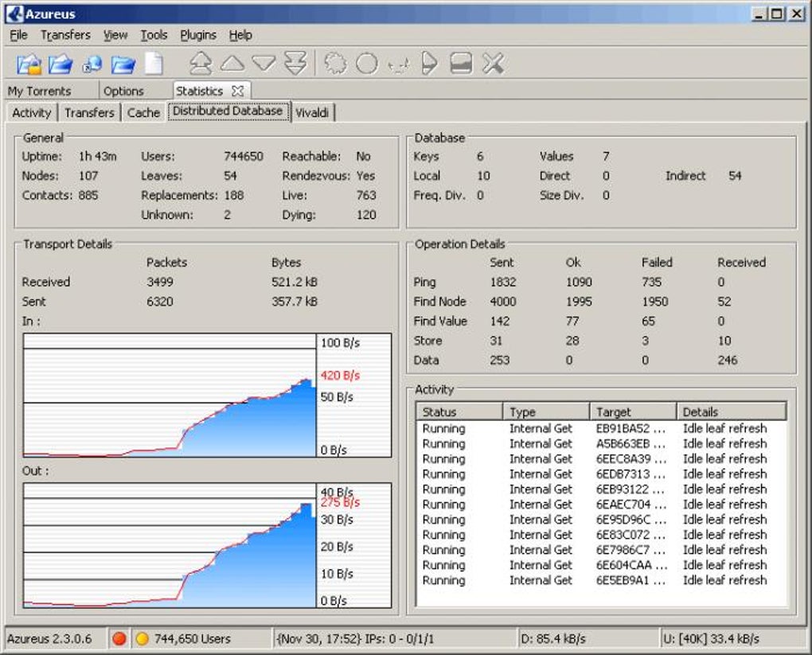Switch to the Vivaldi sub-tab

point(312,113)
